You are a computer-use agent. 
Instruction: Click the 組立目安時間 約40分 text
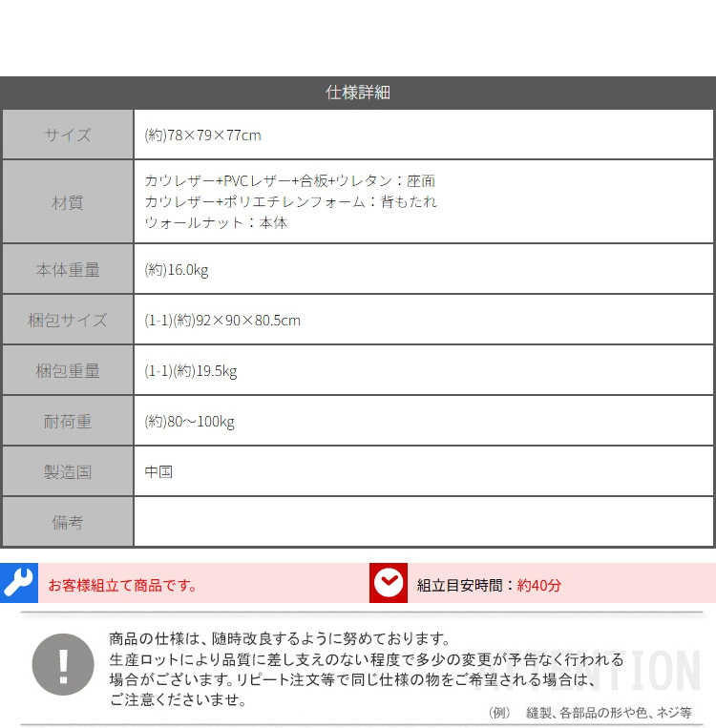(489, 585)
